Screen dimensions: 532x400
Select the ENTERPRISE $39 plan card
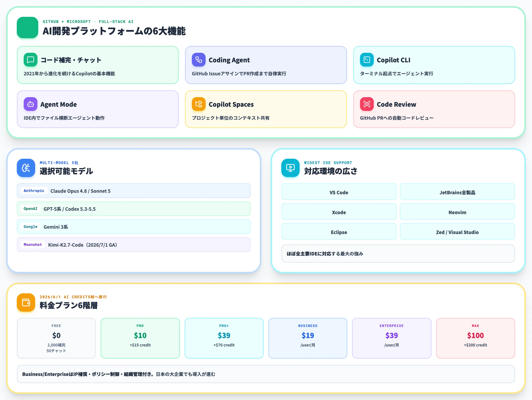click(392, 338)
